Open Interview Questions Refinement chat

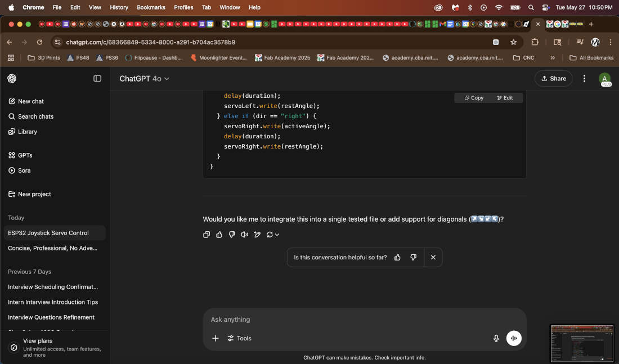pyautogui.click(x=55, y=317)
